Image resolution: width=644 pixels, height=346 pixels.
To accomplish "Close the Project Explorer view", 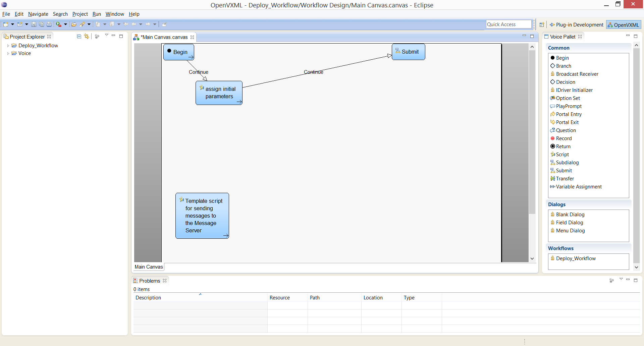I will point(49,37).
